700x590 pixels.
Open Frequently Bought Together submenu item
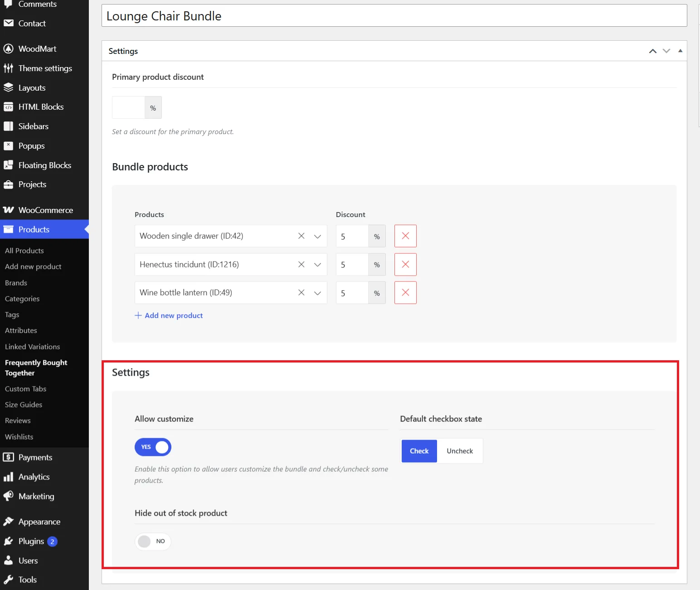pos(36,368)
